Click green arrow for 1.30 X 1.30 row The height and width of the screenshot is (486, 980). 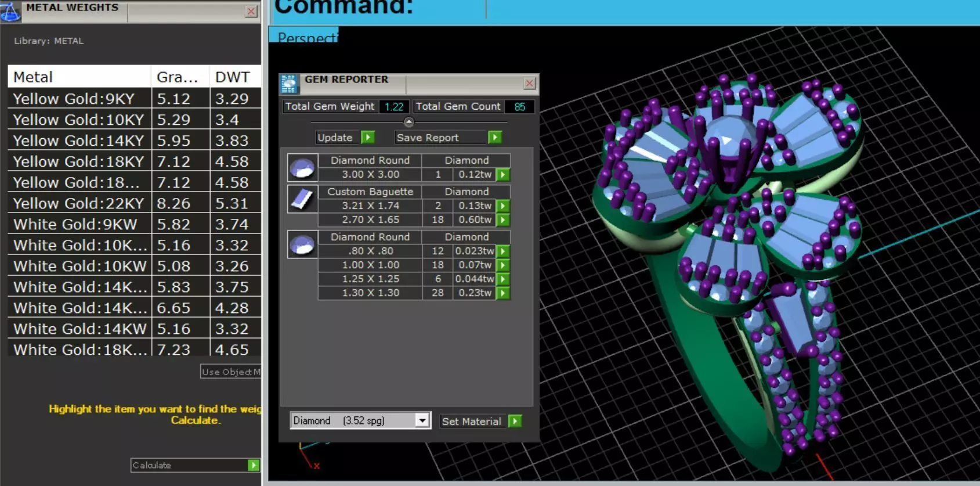(x=503, y=293)
